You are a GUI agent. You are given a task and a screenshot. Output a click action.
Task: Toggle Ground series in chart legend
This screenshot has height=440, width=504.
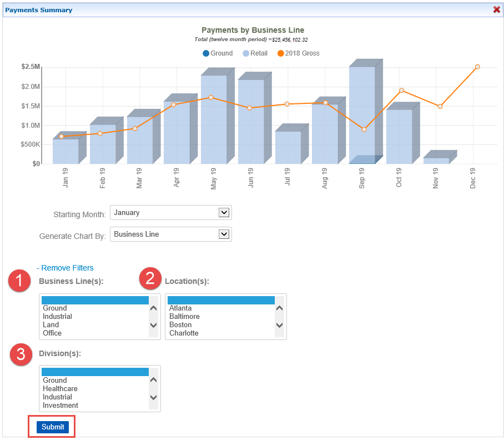pos(218,53)
